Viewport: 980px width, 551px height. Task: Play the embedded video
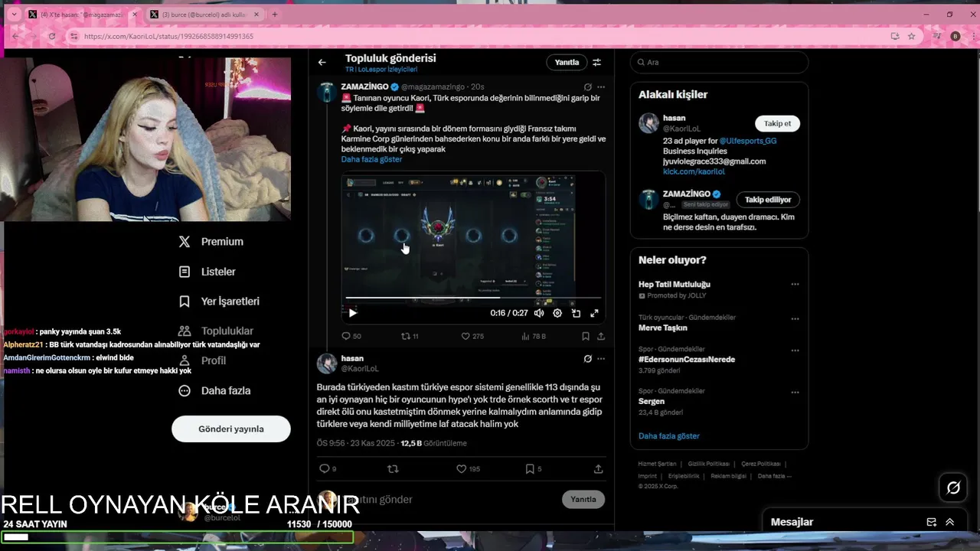352,313
